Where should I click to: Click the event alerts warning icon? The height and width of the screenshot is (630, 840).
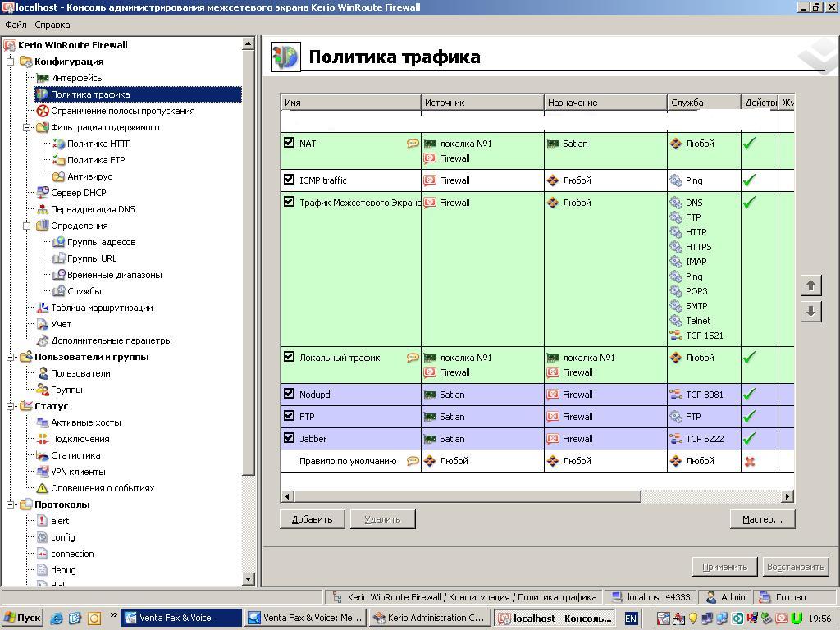pos(43,489)
